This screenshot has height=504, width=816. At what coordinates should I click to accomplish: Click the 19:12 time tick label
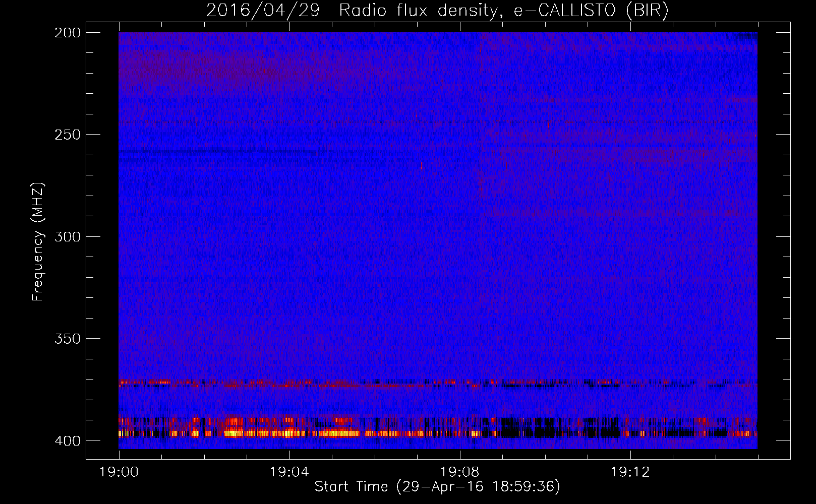pyautogui.click(x=630, y=472)
